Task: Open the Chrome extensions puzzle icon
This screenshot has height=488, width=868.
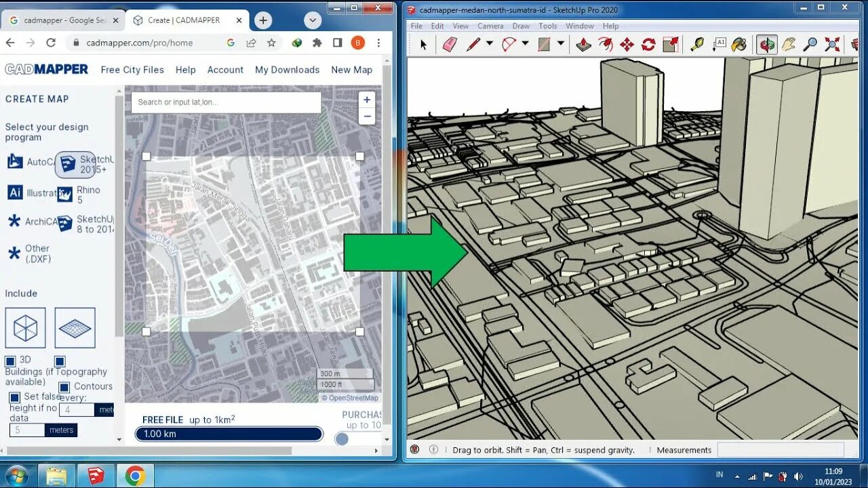Action: point(317,43)
